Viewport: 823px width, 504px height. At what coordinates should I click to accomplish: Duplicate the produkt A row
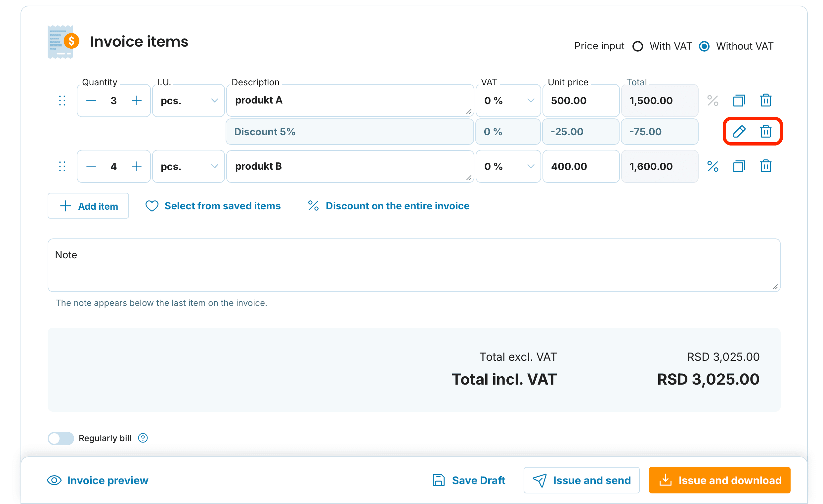click(x=739, y=101)
